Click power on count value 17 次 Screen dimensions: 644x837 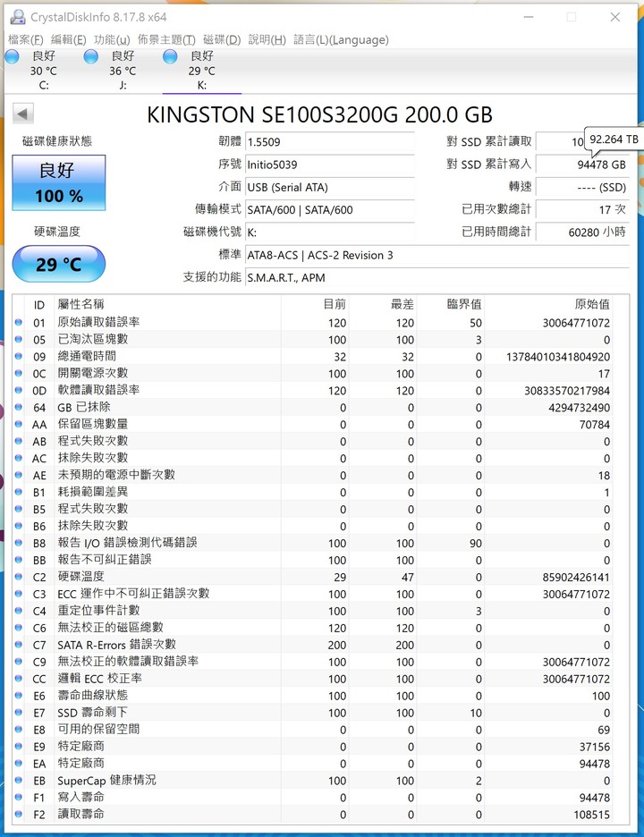[582, 210]
